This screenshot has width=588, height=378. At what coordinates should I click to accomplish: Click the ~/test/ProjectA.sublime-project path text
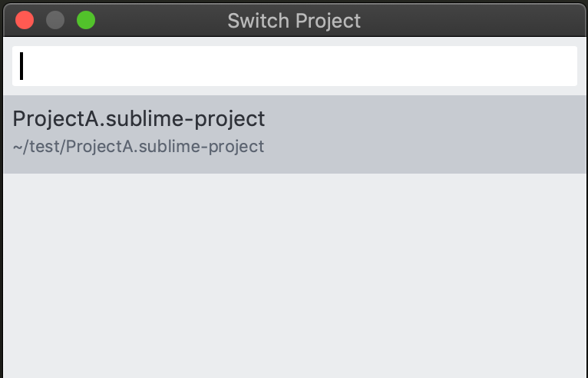point(139,146)
